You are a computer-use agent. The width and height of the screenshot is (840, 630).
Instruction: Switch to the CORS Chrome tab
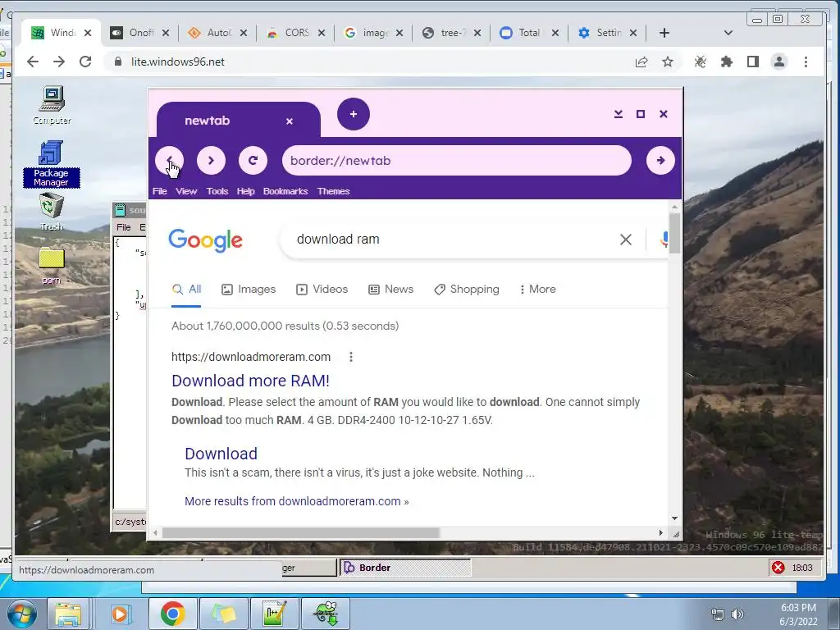[x=297, y=33]
